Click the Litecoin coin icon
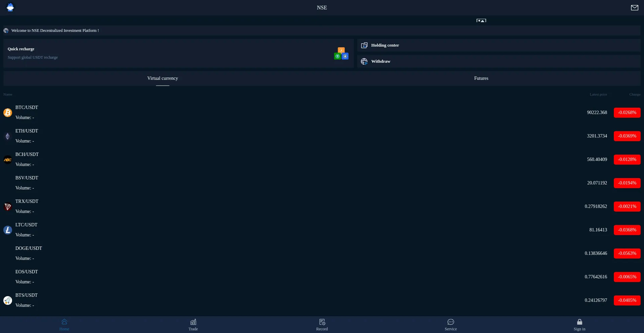This screenshot has height=333, width=644. 8,230
